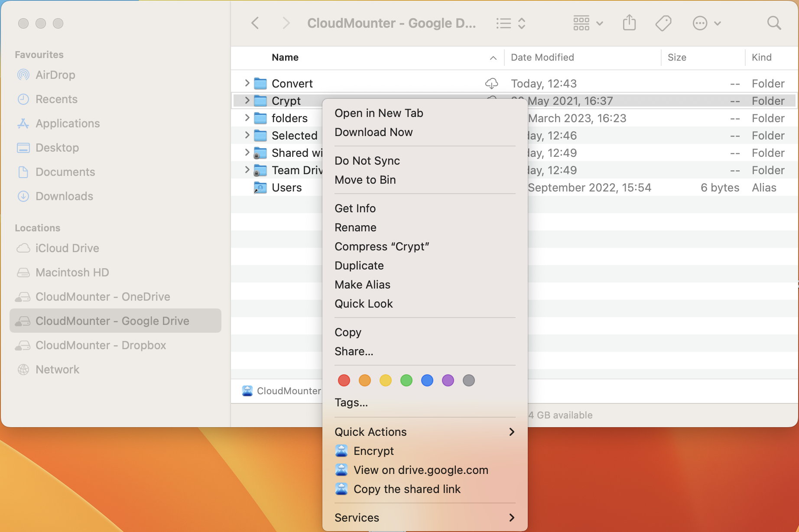Choose Move to Bin

[425, 180]
